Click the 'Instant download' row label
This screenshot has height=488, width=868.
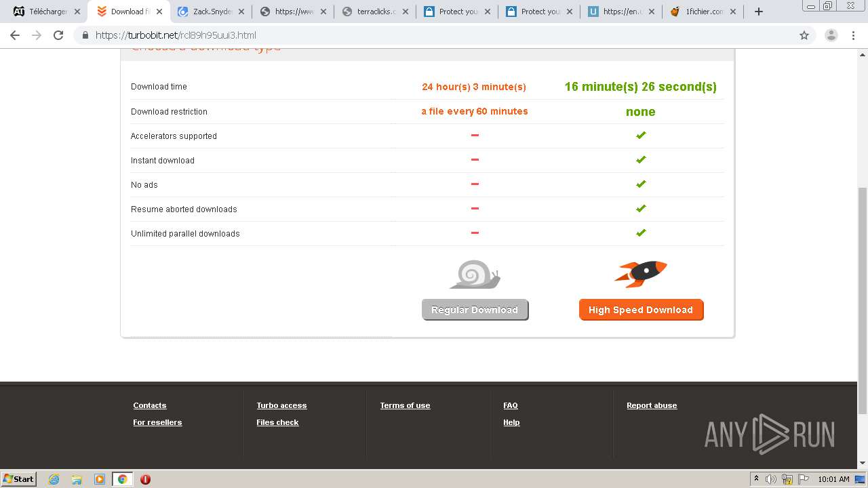163,161
